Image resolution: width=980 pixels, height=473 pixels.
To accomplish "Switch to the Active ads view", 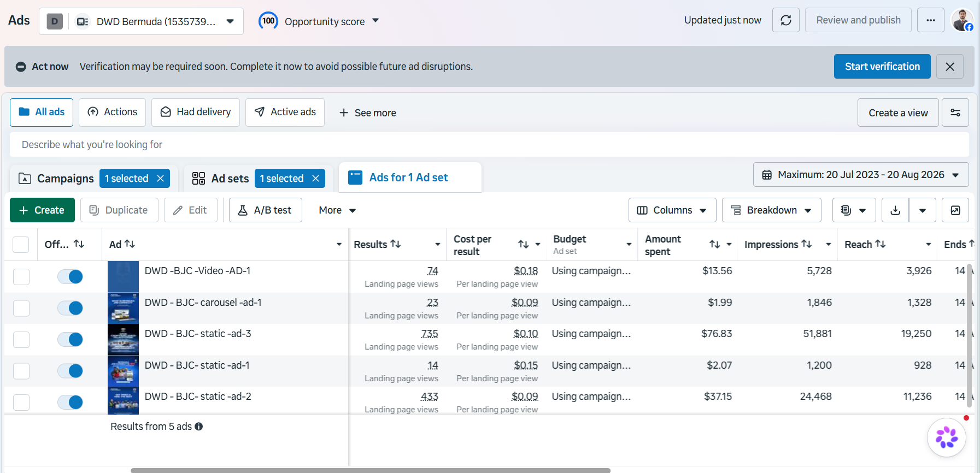I will [x=285, y=113].
